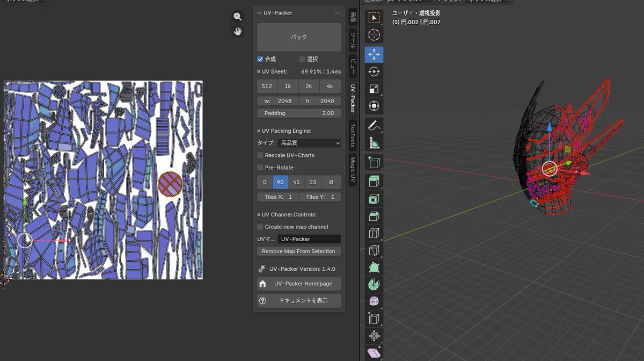The width and height of the screenshot is (644, 361).
Task: Enable Create new map channel checkbox
Action: click(260, 227)
